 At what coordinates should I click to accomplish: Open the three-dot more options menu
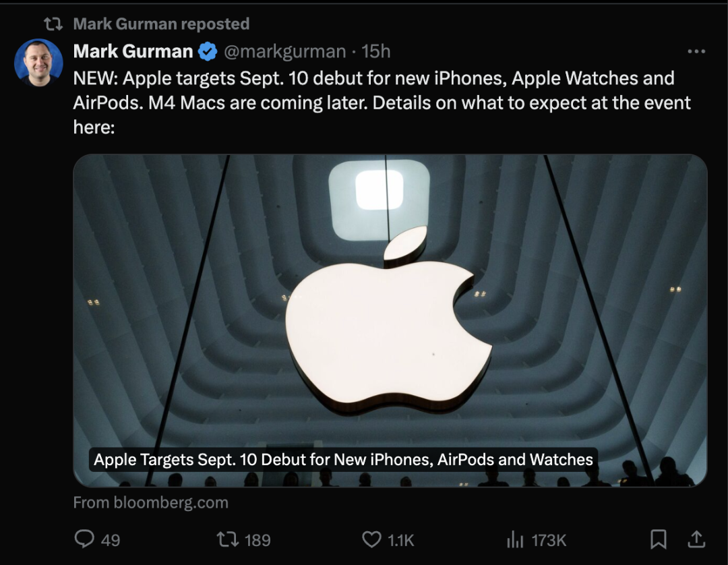[x=696, y=51]
